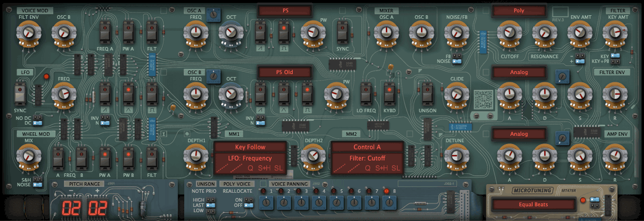Set LFO jumper to NO DC
644x221 pixels.
pyautogui.click(x=38, y=118)
